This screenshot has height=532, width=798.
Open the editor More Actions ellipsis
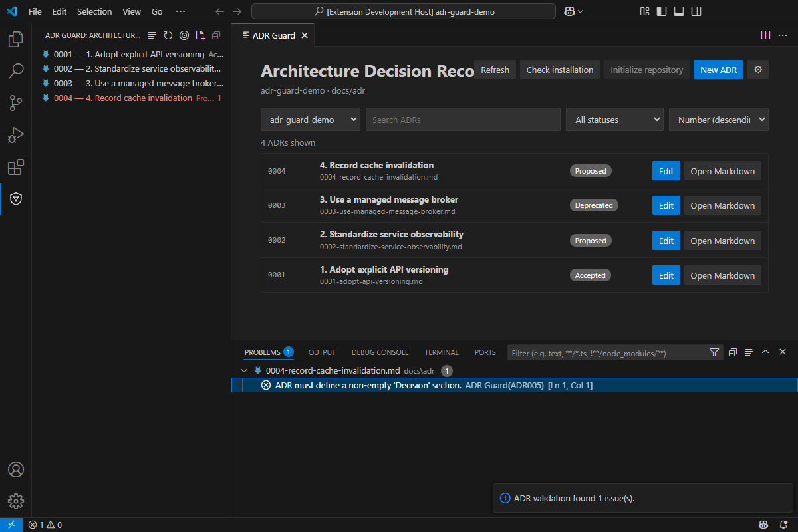point(783,35)
